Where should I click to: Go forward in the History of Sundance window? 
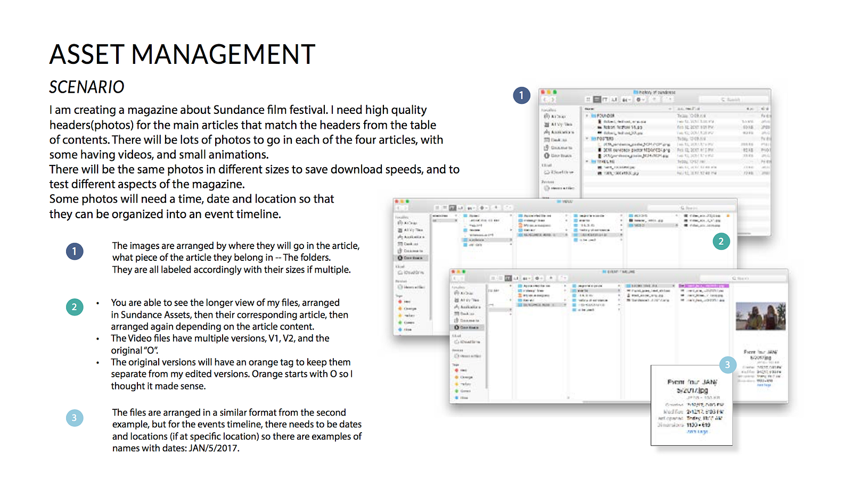(x=553, y=100)
